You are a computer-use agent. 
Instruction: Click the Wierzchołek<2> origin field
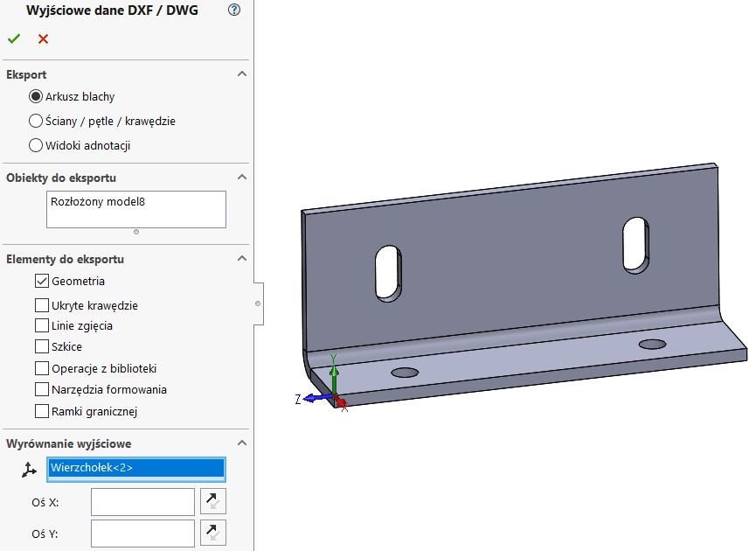point(136,470)
